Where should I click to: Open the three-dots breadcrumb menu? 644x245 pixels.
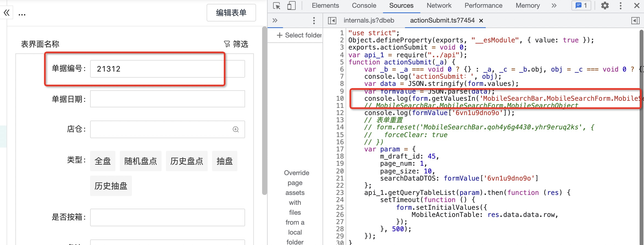coord(22,14)
